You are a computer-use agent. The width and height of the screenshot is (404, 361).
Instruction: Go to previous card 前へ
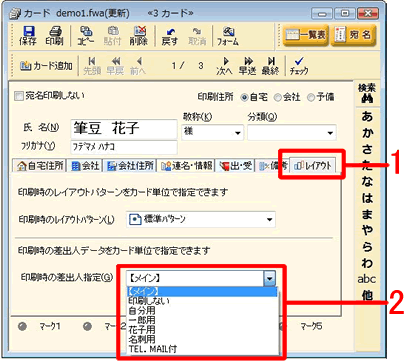point(138,66)
